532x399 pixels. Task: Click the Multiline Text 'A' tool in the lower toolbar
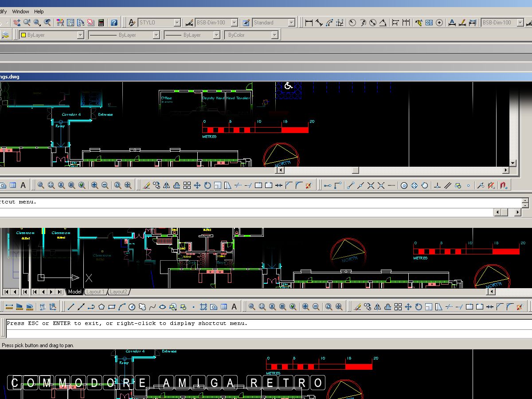[234, 307]
